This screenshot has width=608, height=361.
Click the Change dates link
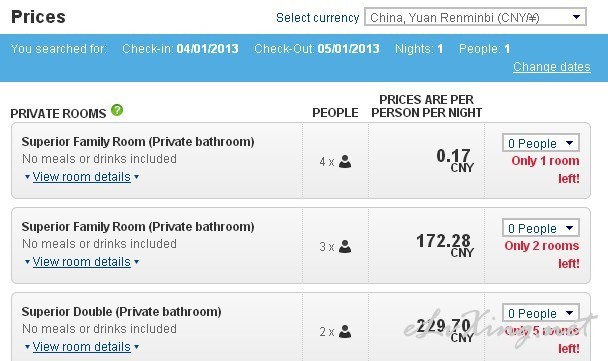[551, 67]
